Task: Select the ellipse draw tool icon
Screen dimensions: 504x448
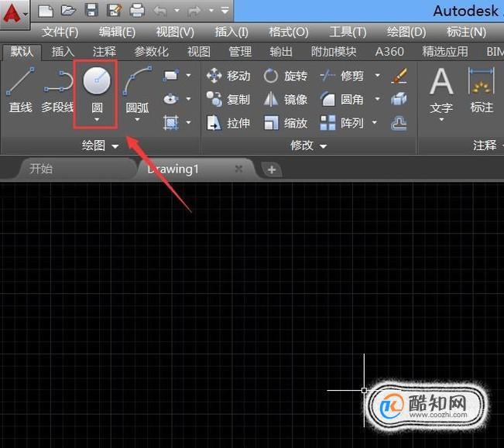Action: [171, 99]
